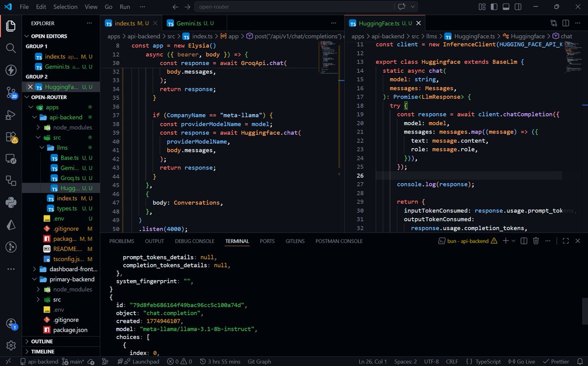Start Go Live server in status bar
Image resolution: width=588 pixels, height=366 pixels.
(523, 362)
